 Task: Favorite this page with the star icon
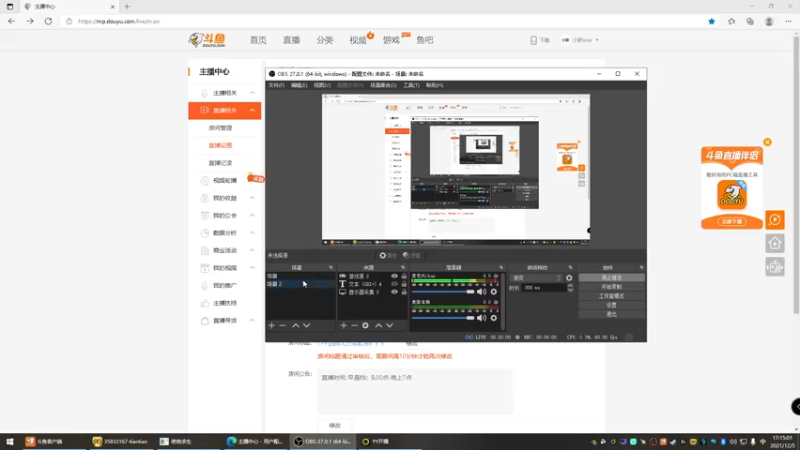[x=712, y=21]
